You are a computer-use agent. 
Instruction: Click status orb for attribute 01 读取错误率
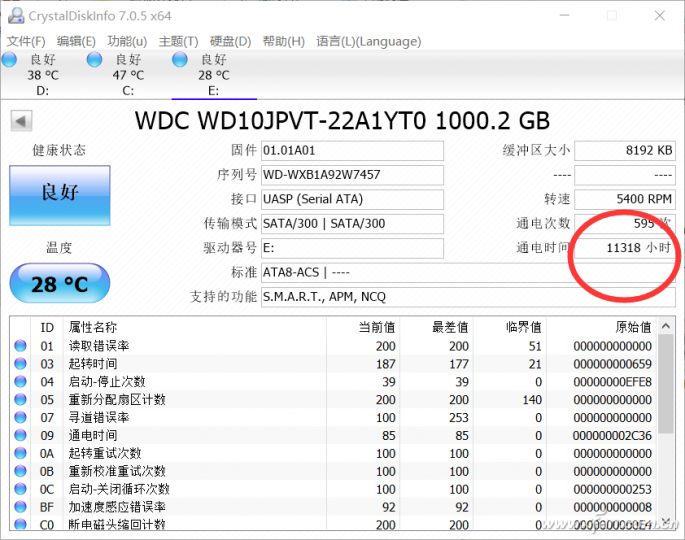[21, 346]
